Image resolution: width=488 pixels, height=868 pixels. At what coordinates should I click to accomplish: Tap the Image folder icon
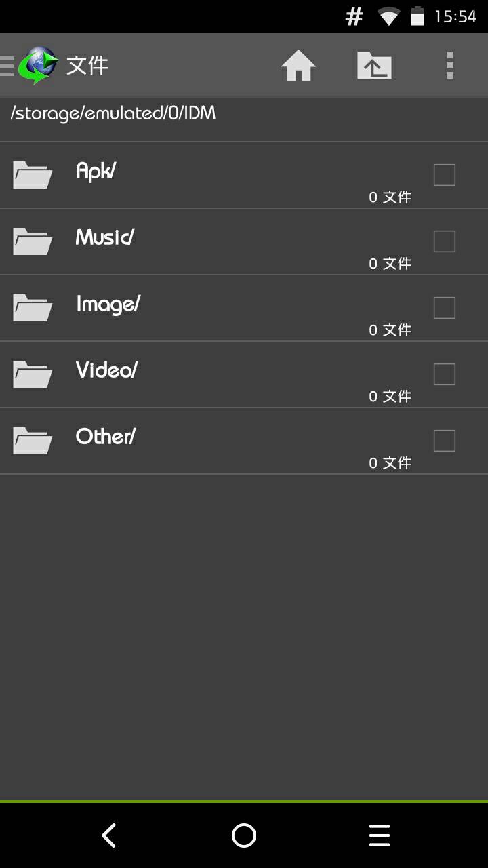click(33, 308)
